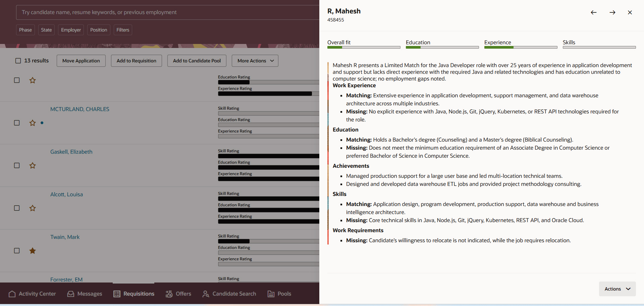Check the Gaskell, Elizabeth checkbox
Image resolution: width=644 pixels, height=306 pixels.
(x=17, y=165)
